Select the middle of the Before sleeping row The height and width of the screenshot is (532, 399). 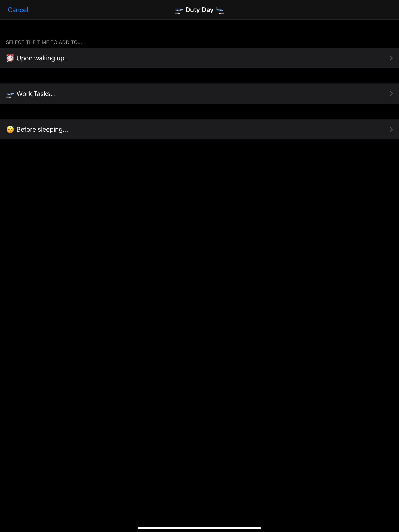coord(199,129)
